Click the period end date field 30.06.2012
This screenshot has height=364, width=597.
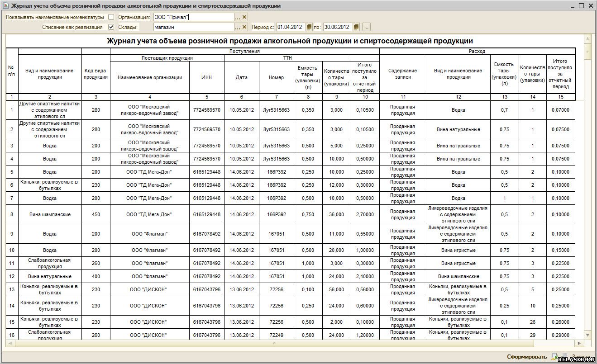click(338, 27)
